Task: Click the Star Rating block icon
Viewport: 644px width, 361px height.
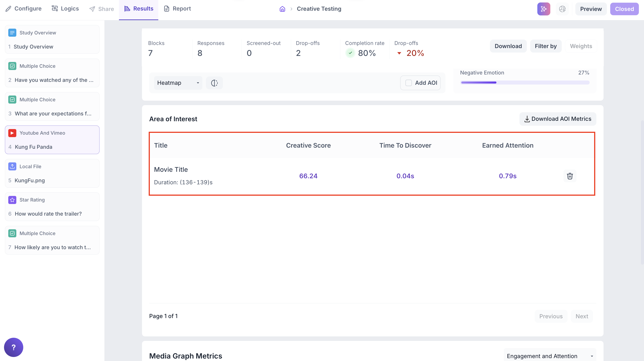Action: [12, 200]
